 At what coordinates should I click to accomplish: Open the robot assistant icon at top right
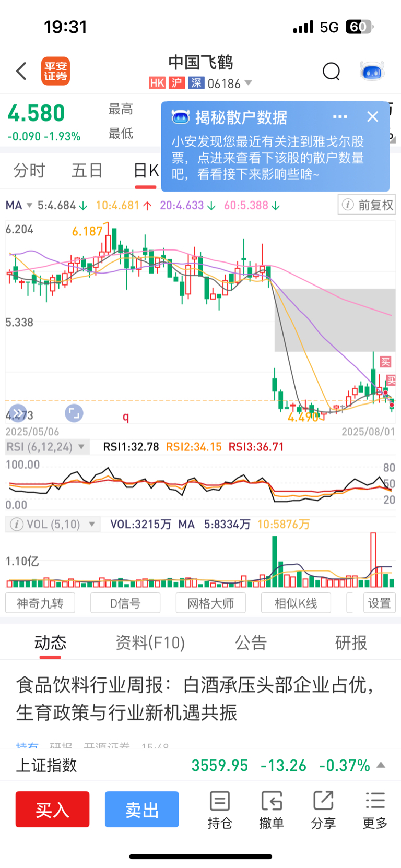coord(372,71)
